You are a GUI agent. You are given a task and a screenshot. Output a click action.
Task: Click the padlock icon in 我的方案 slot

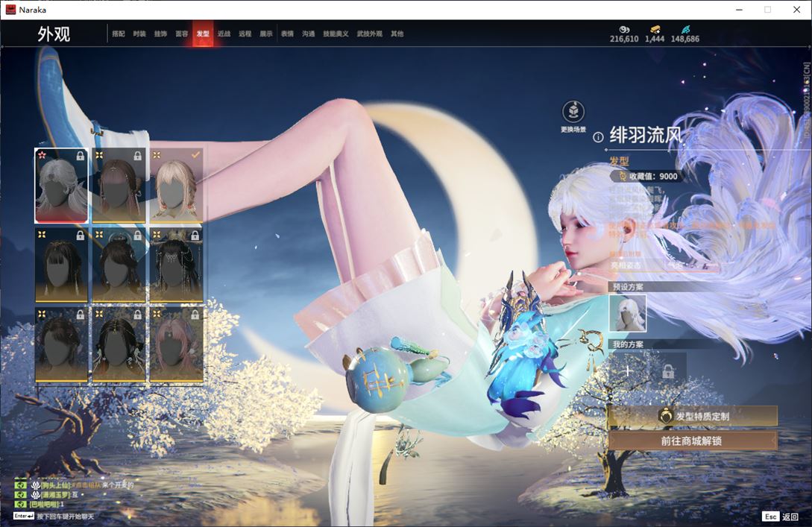[668, 370]
